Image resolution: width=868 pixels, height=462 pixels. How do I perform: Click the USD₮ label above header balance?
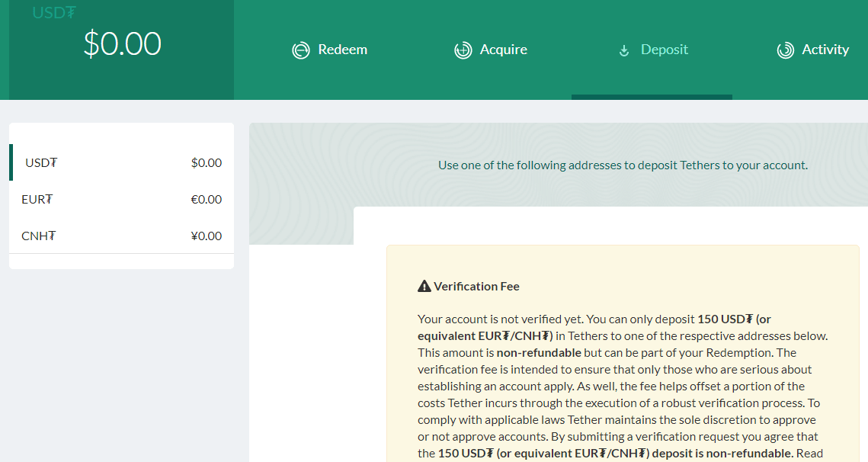click(53, 12)
